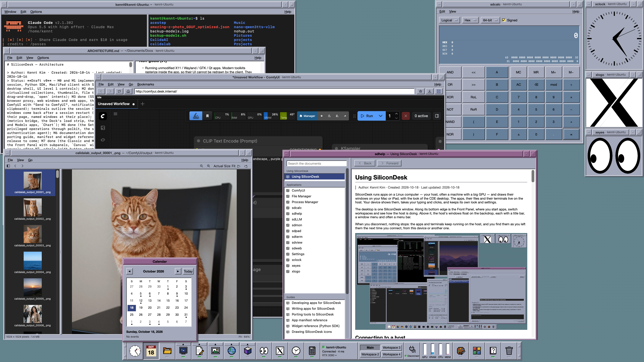Zoom out in the image viewer toolbar

pos(201,166)
